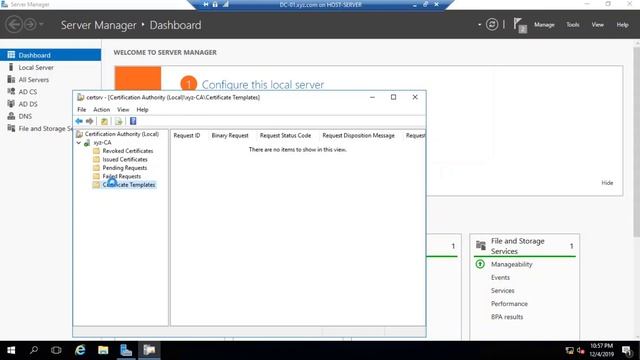This screenshot has height=360, width=640.
Task: Open Manageability under File and Storage Services
Action: tap(511, 264)
